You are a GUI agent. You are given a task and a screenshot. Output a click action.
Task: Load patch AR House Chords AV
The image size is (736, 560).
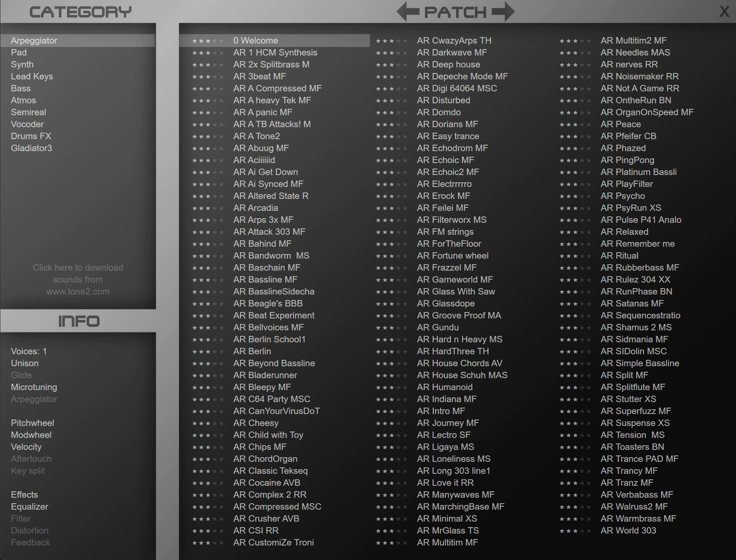coord(460,363)
